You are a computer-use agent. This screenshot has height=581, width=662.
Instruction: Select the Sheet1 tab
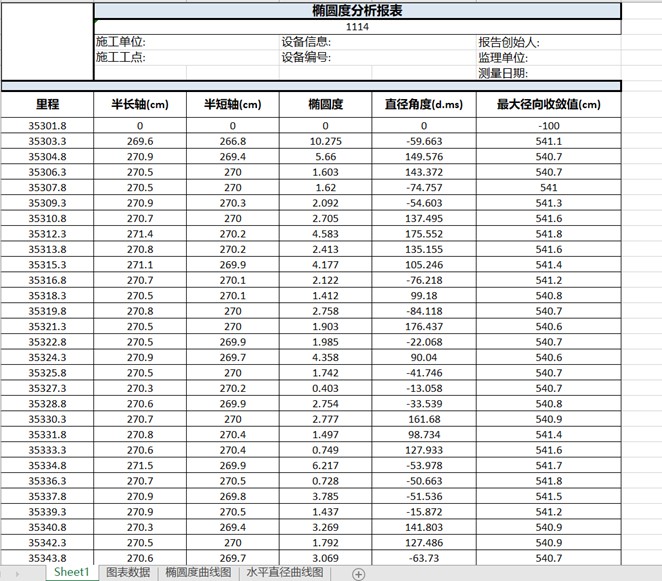[72, 573]
